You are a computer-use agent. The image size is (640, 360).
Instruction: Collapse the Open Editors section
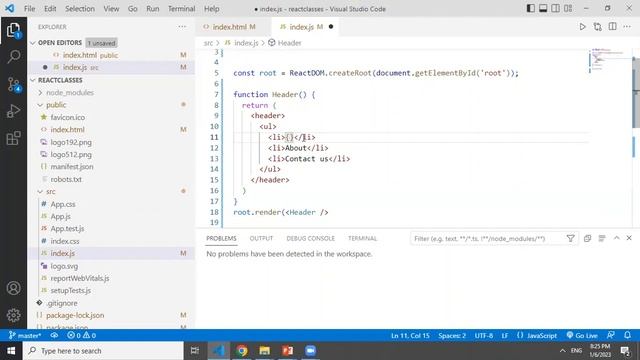(59, 42)
